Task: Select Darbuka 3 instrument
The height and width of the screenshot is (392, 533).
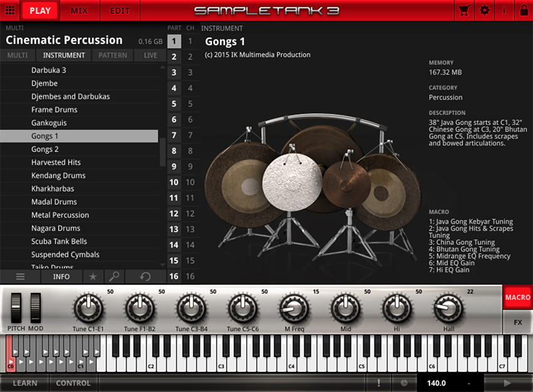Action: pyautogui.click(x=79, y=70)
